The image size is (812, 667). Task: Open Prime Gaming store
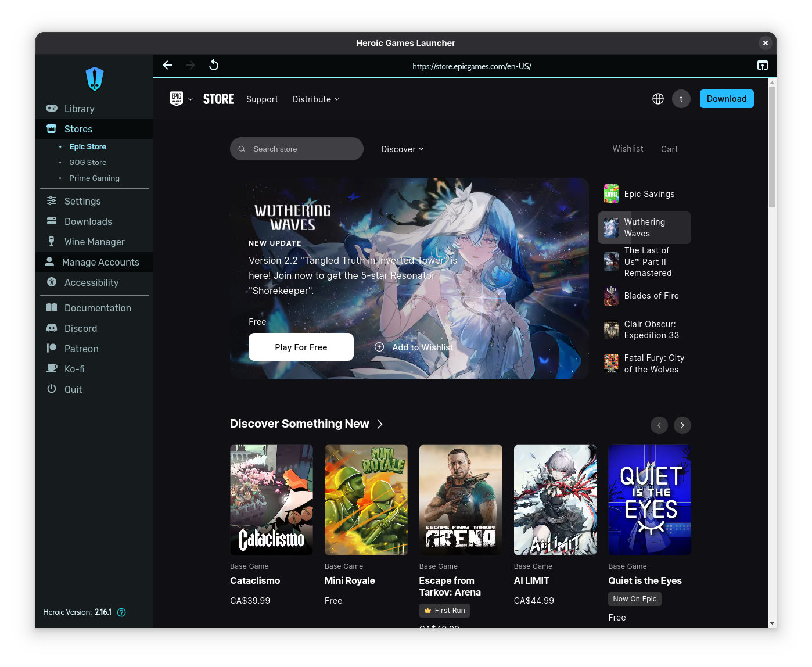pos(94,178)
